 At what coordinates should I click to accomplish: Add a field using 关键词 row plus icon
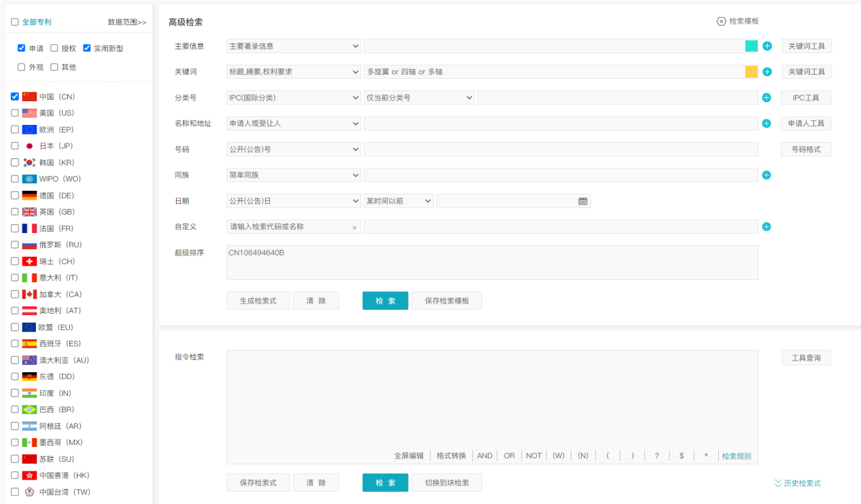(767, 72)
